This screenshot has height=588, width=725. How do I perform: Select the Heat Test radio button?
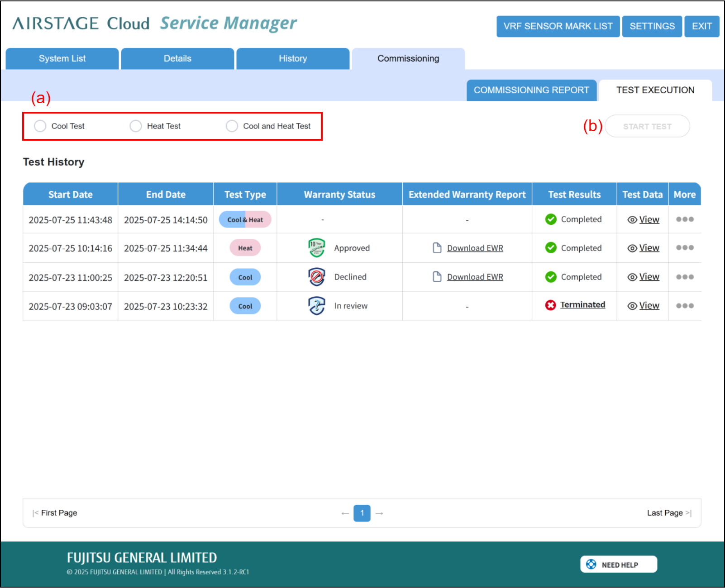pos(136,126)
